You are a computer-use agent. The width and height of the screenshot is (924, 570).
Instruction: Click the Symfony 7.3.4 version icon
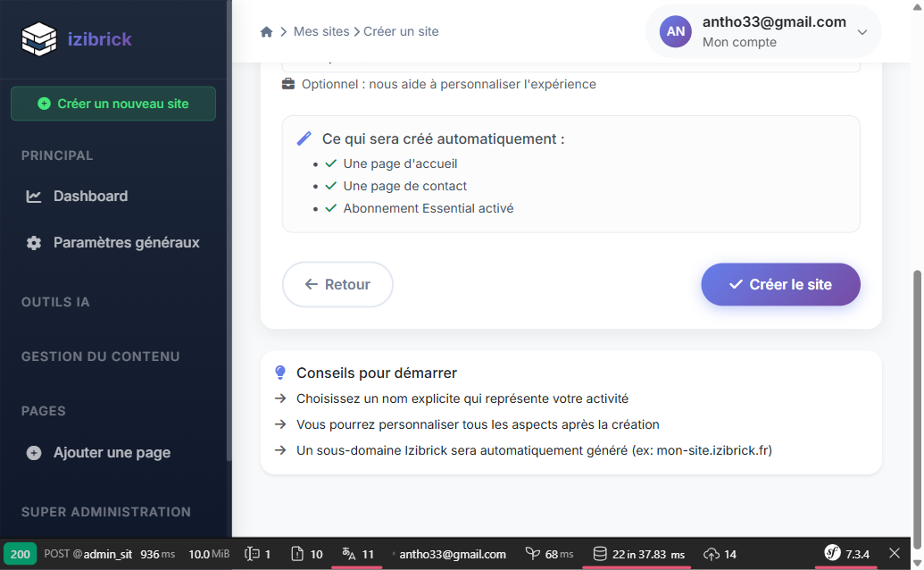846,554
